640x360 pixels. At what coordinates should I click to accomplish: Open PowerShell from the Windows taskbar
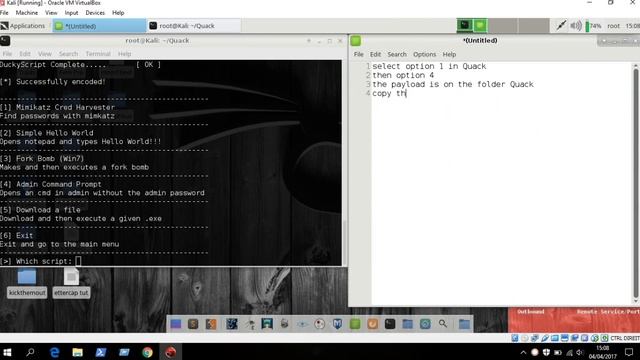pos(101,352)
